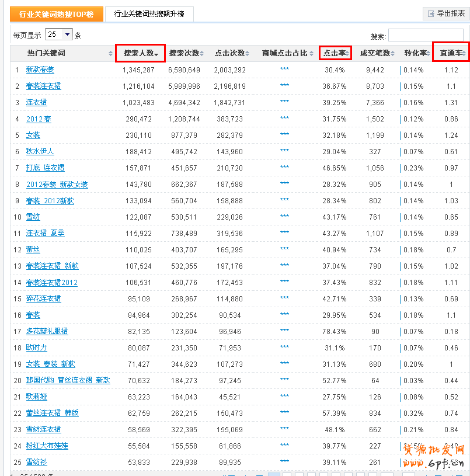The width and height of the screenshot is (470, 476).
Task: Sort by 点击率 column sort arrows
Action: pyautogui.click(x=348, y=54)
